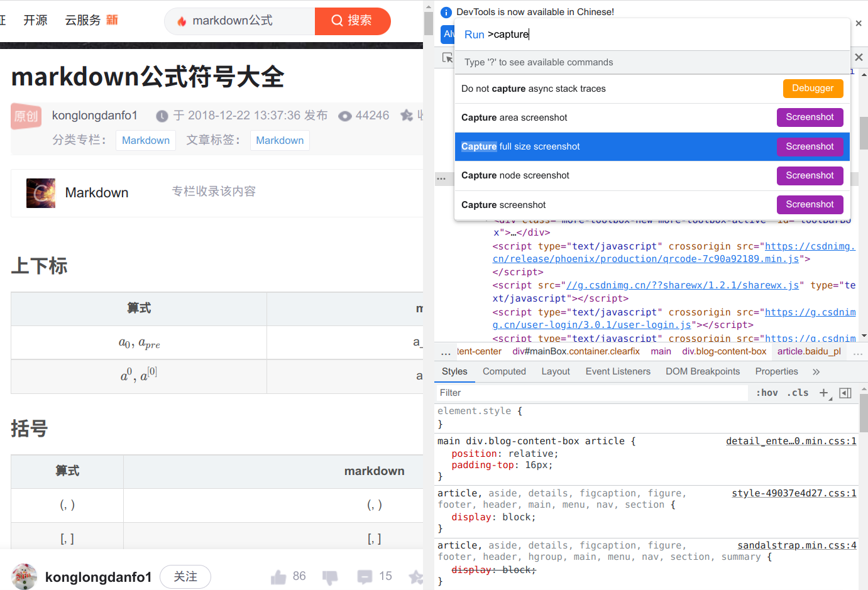Click the thumbs-up like icon
Image resolution: width=868 pixels, height=590 pixels.
(278, 577)
